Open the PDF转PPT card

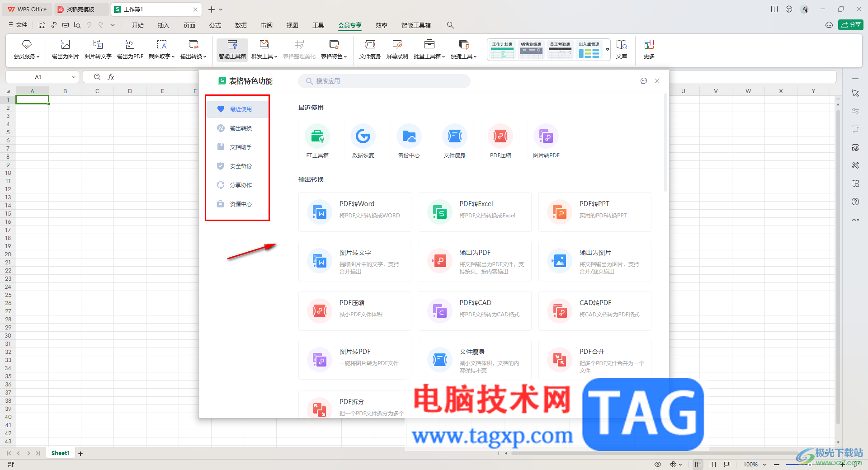[595, 212]
